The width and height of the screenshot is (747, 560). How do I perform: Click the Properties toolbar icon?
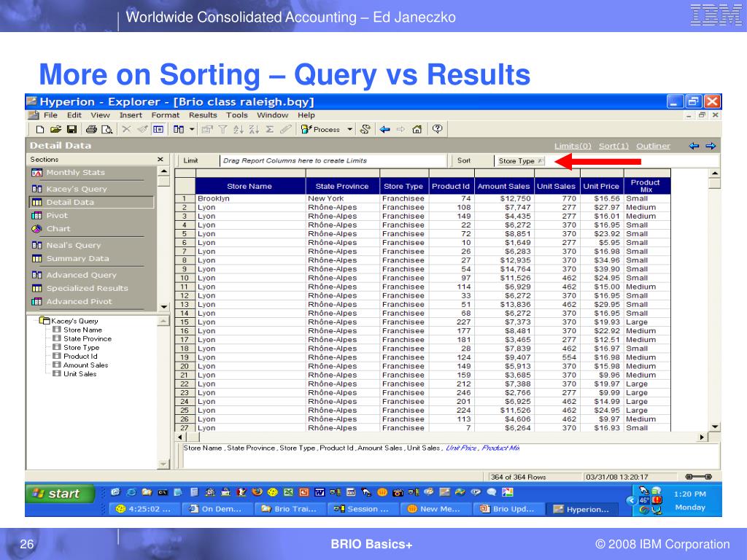point(206,129)
